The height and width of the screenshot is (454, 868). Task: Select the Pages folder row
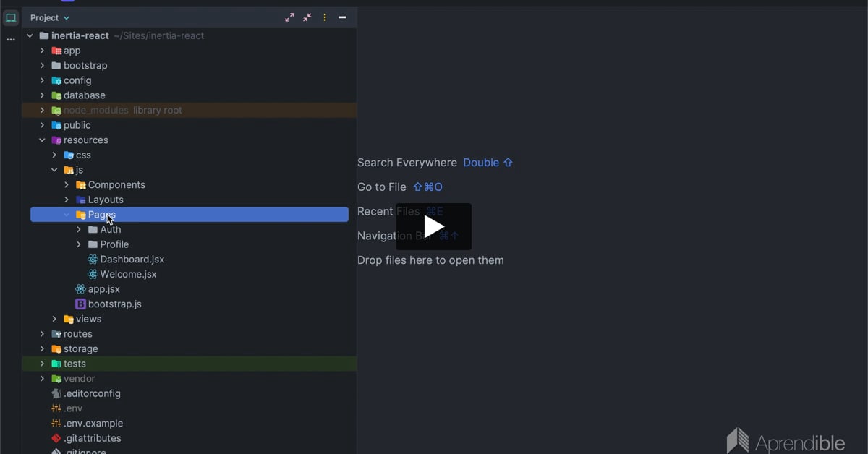coord(190,215)
